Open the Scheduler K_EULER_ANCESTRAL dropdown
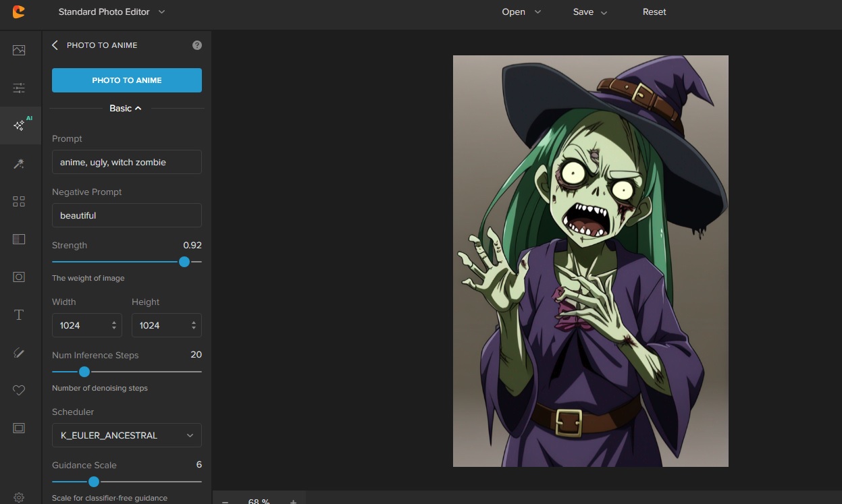Image resolution: width=842 pixels, height=504 pixels. click(127, 435)
